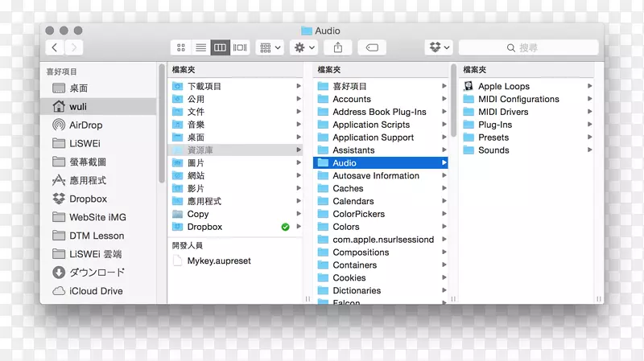
Task: Open iCloud Drive in sidebar
Action: coord(98,291)
